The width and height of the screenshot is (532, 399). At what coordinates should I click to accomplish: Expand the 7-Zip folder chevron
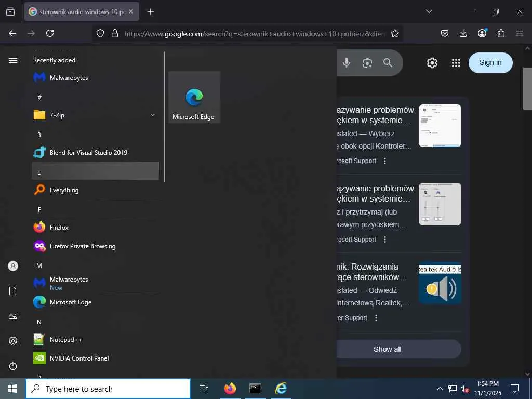[x=153, y=115]
